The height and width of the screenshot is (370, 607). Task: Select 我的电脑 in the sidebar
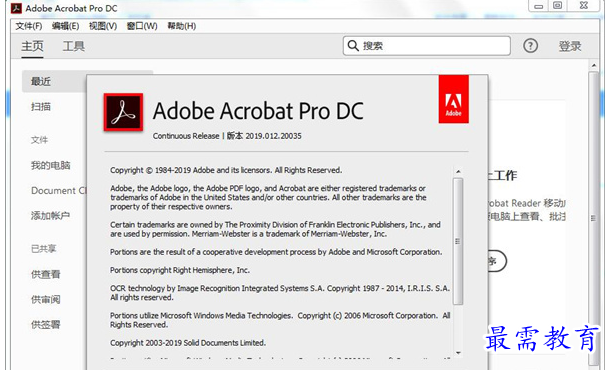(50, 165)
